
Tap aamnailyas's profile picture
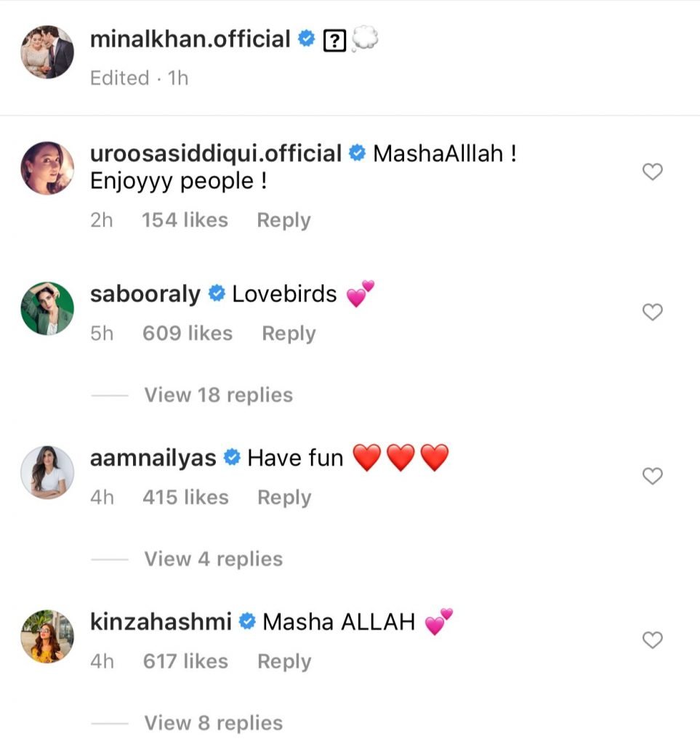tap(47, 472)
